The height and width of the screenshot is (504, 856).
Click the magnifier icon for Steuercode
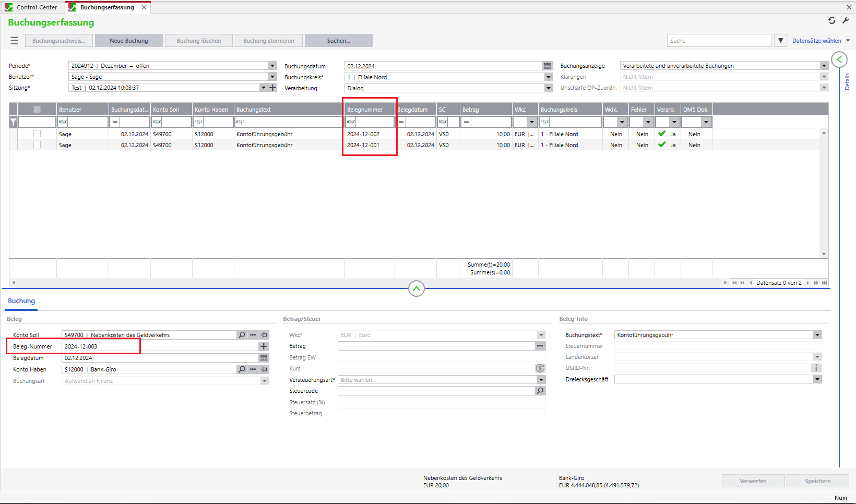pos(540,391)
